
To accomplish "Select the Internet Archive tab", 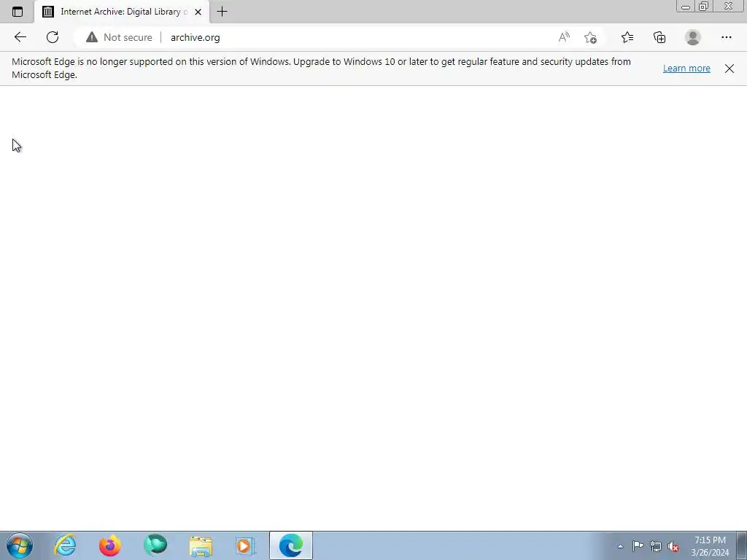I will [122, 12].
